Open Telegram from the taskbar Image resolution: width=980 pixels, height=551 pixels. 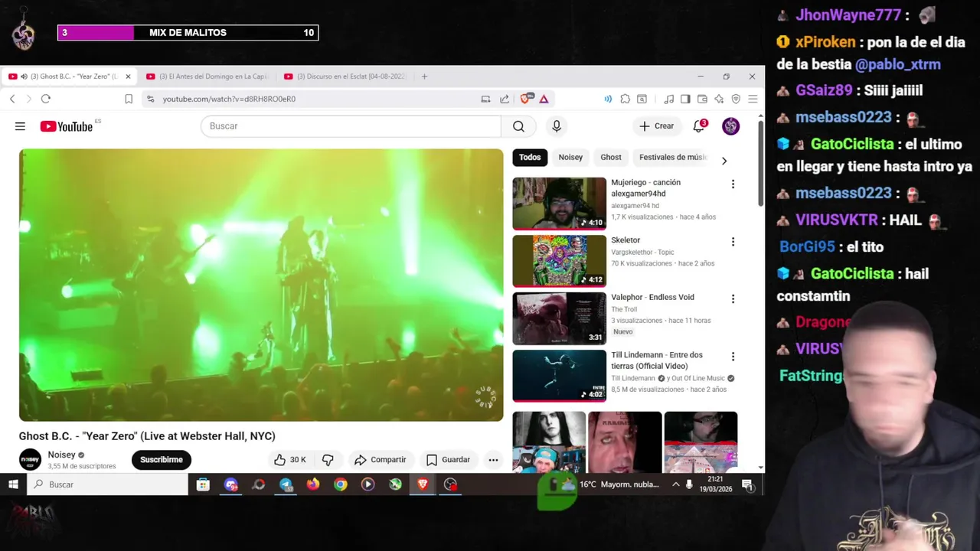(x=286, y=484)
